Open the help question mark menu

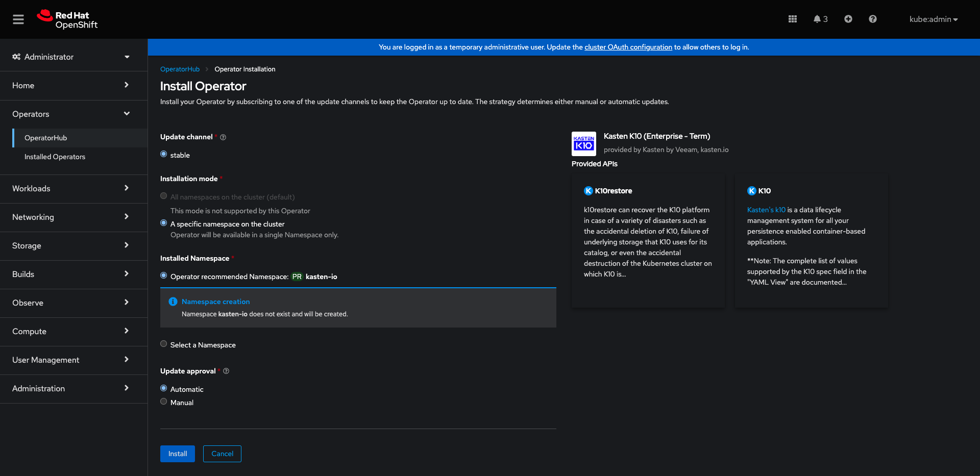[x=873, y=19]
